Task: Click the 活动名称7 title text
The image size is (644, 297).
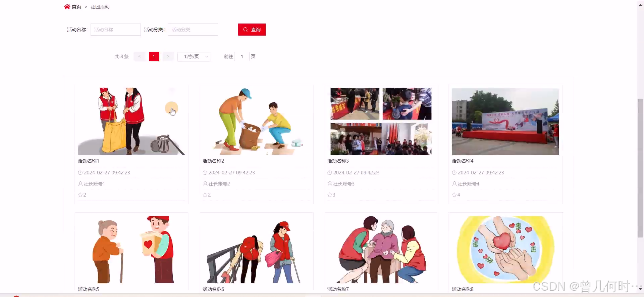Action: (x=338, y=289)
